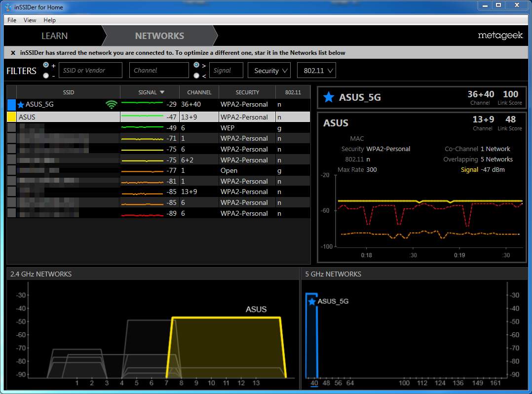Viewport: 532px width, 394px height.
Task: Select the ASUS network row
Action: pyautogui.click(x=158, y=117)
